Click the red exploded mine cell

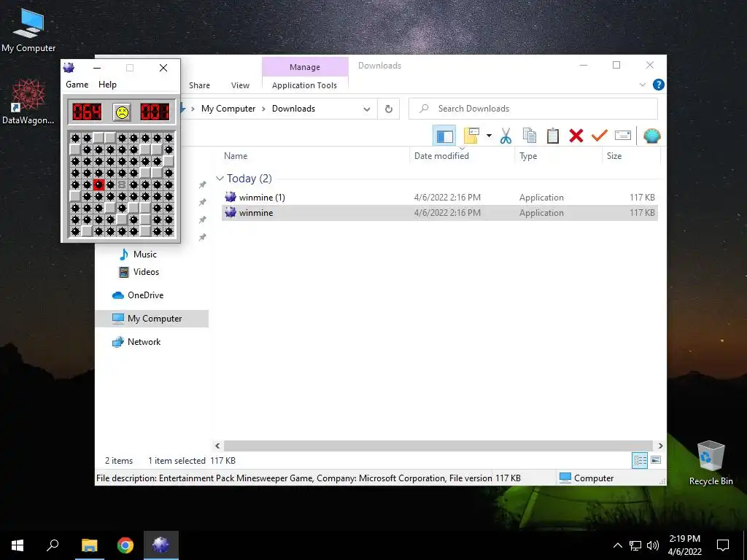[98, 184]
